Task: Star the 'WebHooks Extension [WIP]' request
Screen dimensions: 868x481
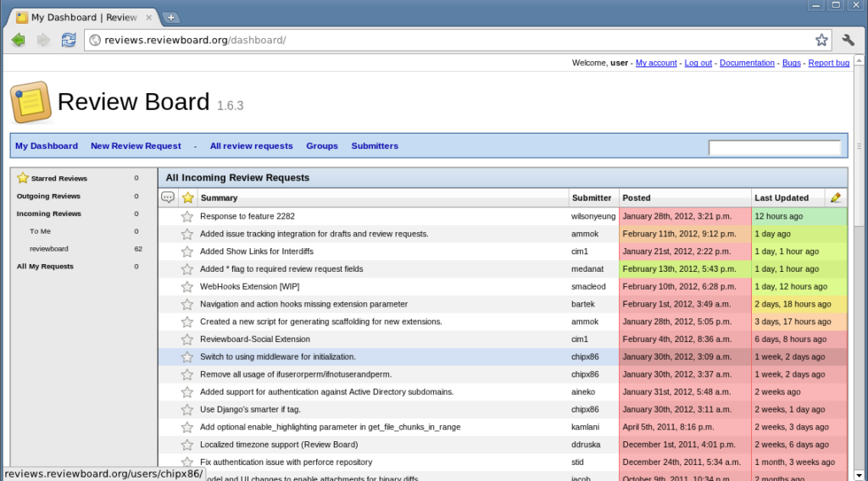Action: [x=187, y=286]
